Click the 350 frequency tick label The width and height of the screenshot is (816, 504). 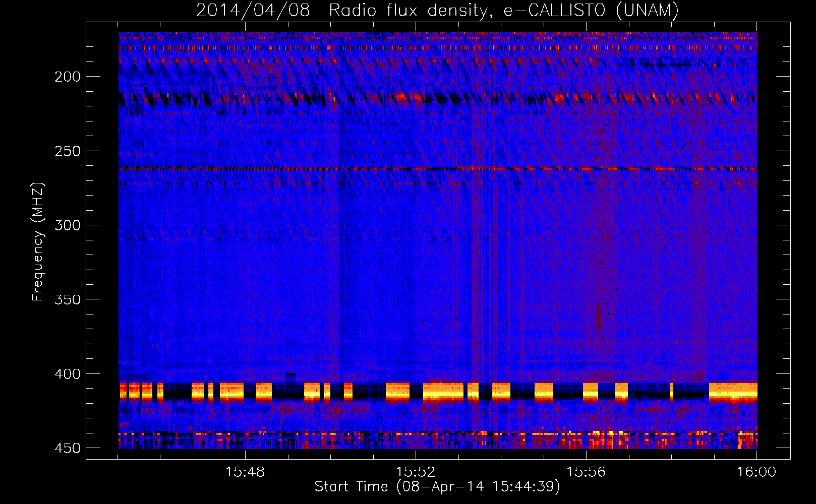point(68,299)
